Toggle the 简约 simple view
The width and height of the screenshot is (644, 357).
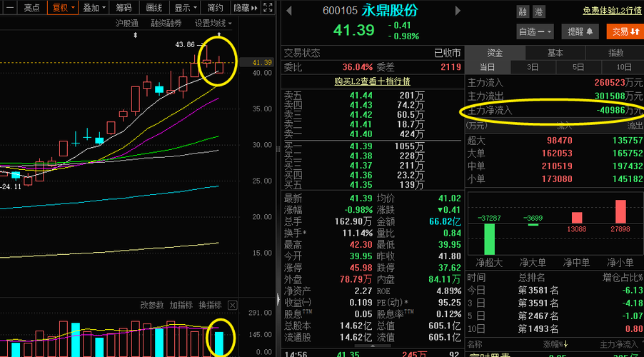[215, 7]
